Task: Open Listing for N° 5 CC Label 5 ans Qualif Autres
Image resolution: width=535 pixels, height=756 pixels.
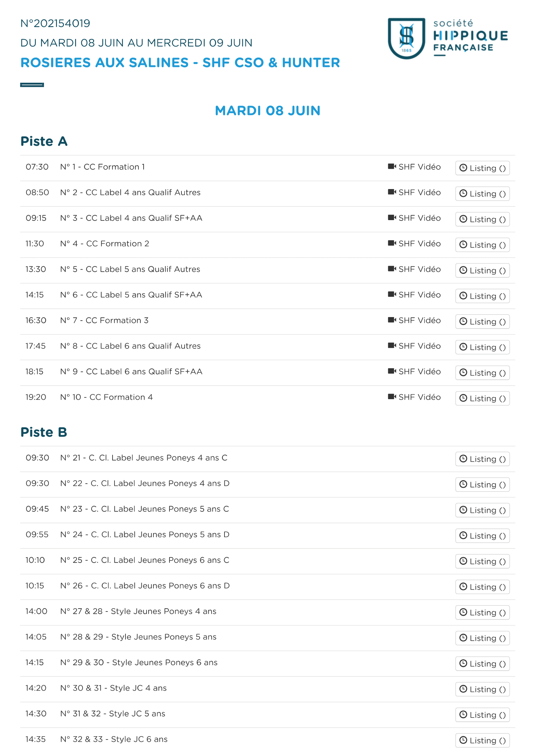Action: pos(482,270)
